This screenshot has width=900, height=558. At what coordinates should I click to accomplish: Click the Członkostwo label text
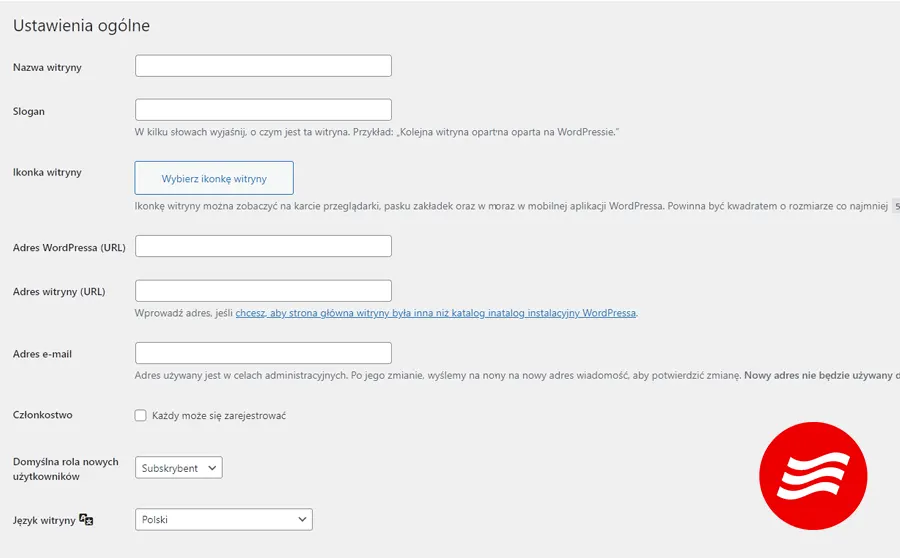click(42, 415)
